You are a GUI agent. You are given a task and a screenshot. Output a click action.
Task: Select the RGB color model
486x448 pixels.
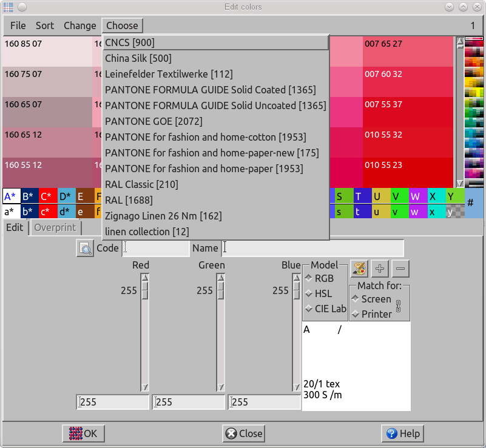tap(320, 278)
